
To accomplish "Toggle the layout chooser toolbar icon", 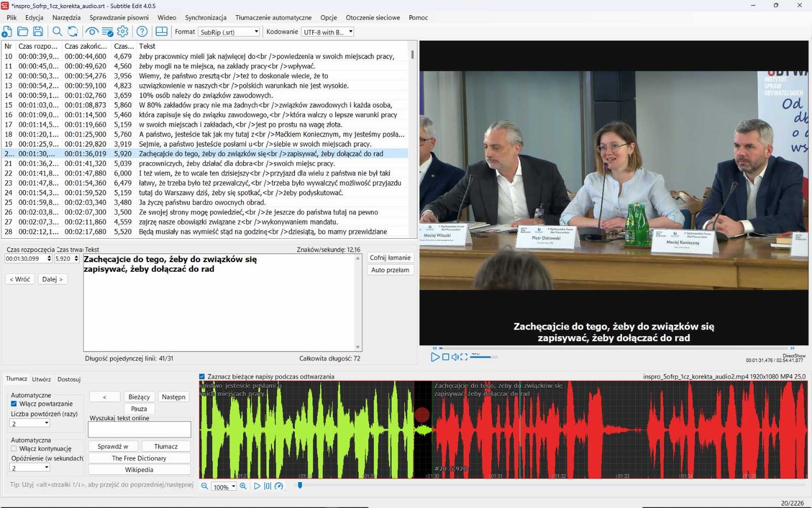I will [x=161, y=31].
